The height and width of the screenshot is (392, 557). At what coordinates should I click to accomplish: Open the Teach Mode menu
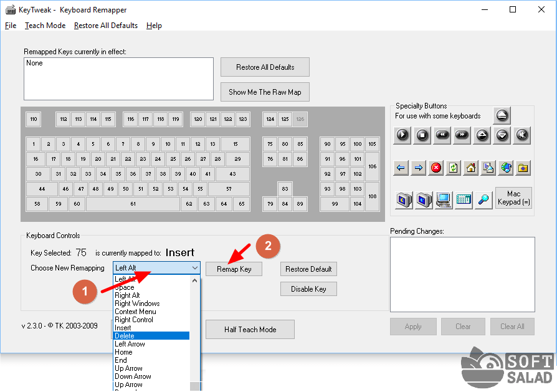coord(45,26)
